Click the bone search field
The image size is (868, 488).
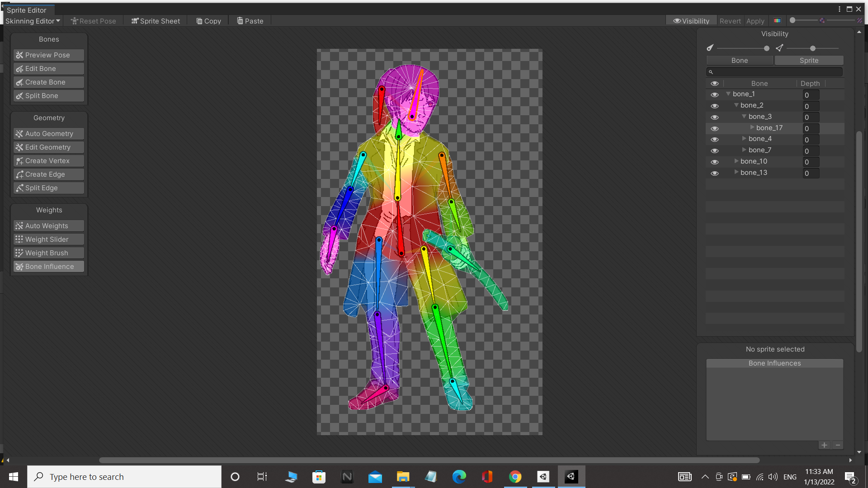click(775, 72)
